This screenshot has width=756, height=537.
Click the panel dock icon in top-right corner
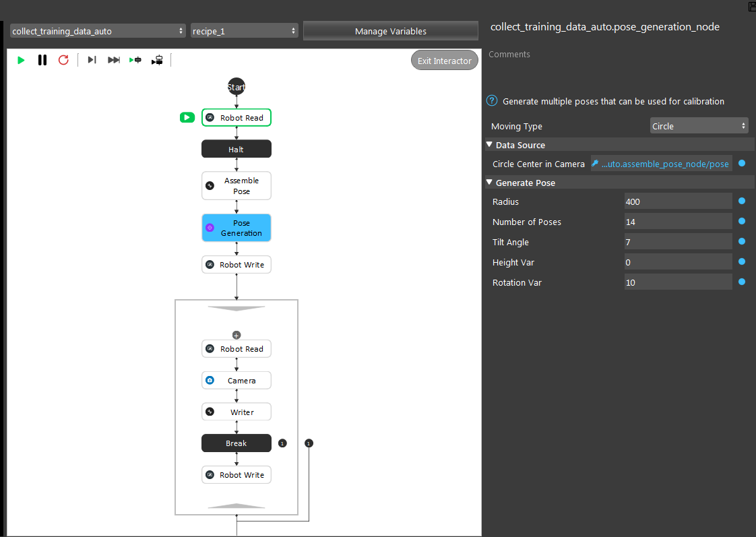pos(751,6)
